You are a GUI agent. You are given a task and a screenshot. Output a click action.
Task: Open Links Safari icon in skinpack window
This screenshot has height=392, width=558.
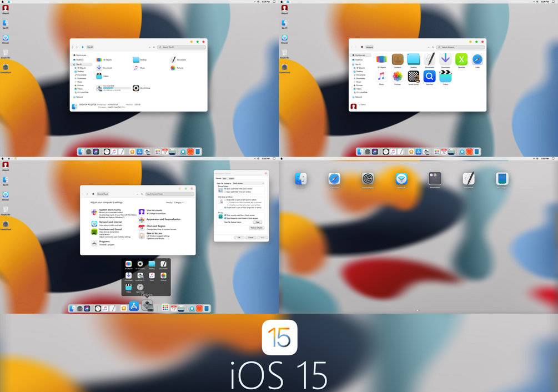click(x=477, y=59)
